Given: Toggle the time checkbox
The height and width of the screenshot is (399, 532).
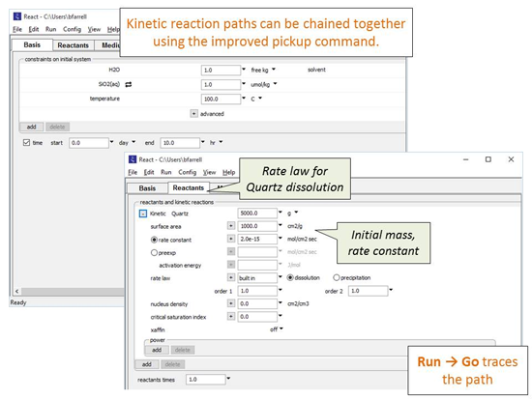Looking at the screenshot, I should point(26,142).
